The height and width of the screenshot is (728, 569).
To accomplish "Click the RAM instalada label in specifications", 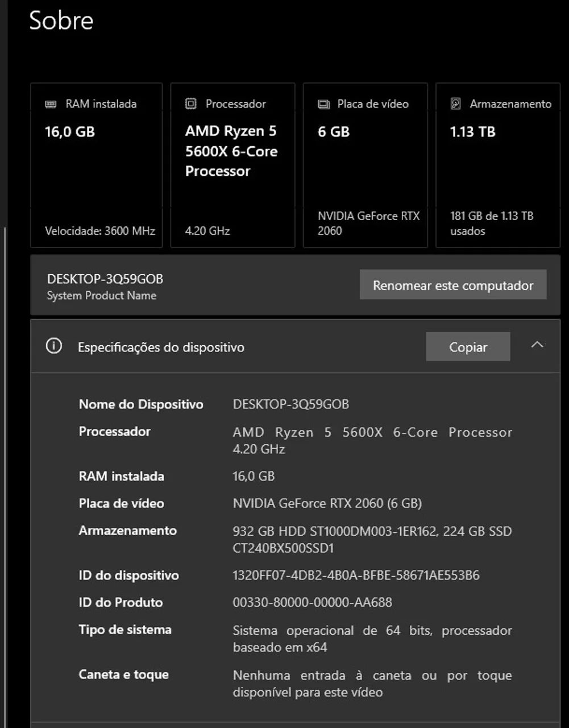I will (122, 476).
